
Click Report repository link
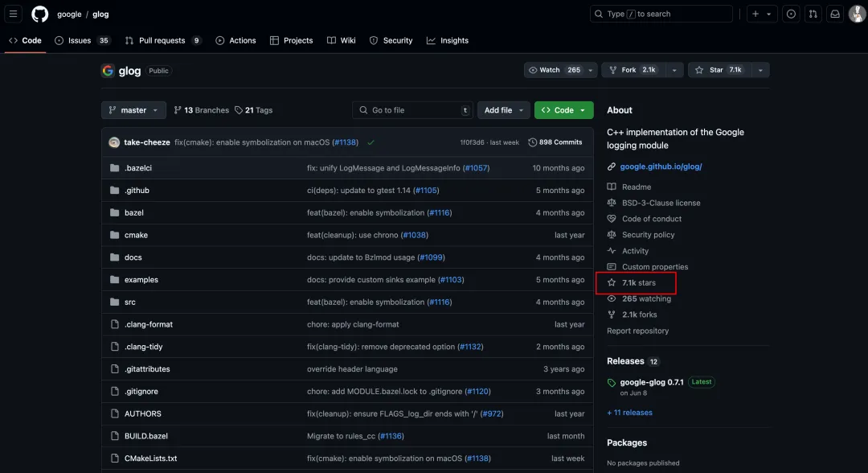[637, 331]
